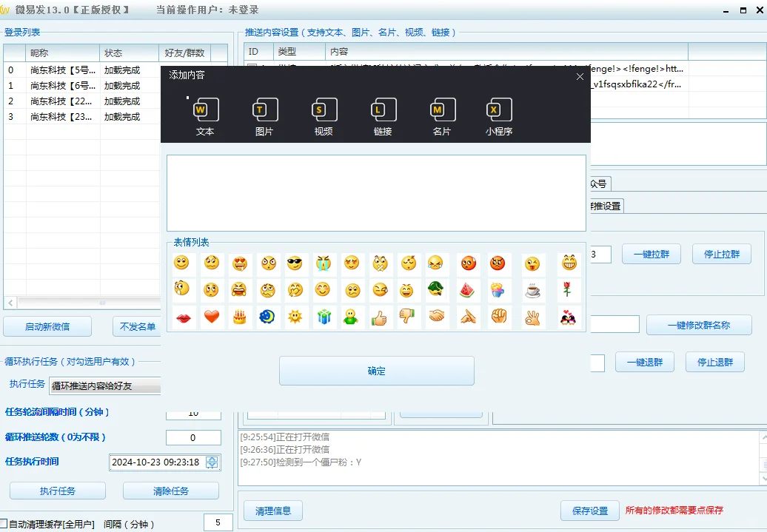Insert the kissing penguins emoji
The width and height of the screenshot is (767, 532).
[567, 318]
